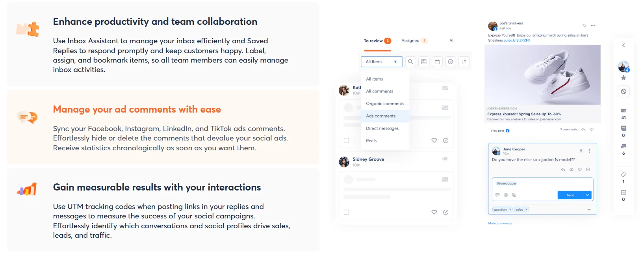Click the checkmark circle on Sidney Groove's item
The image size is (644, 257).
click(446, 212)
